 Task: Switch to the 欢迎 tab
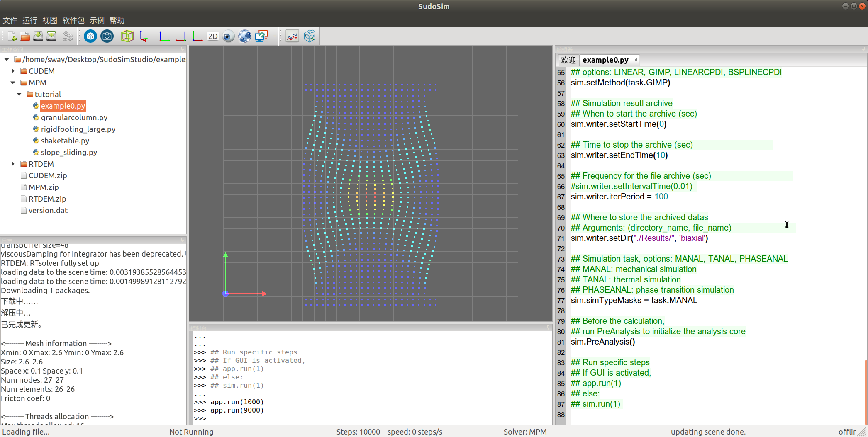click(x=568, y=60)
